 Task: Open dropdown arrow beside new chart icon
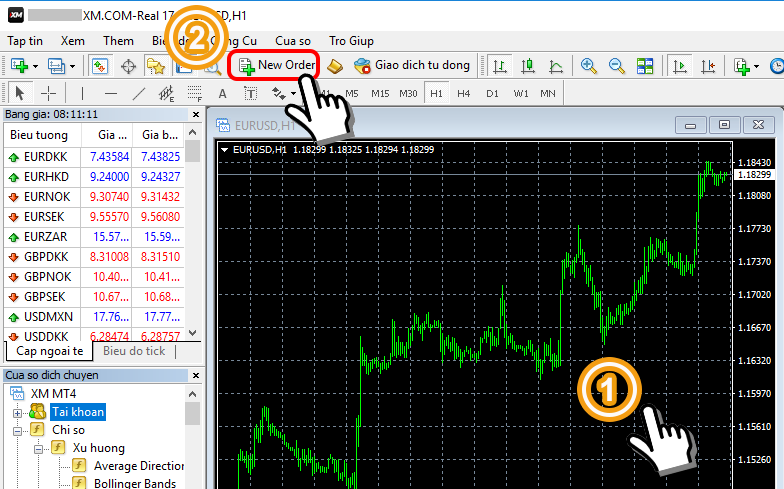[x=35, y=66]
